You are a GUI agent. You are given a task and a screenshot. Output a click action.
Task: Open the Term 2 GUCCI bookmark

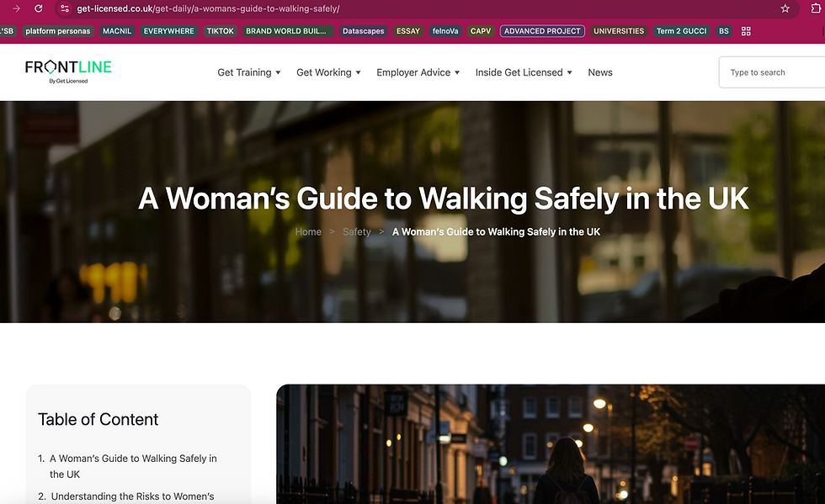click(681, 31)
